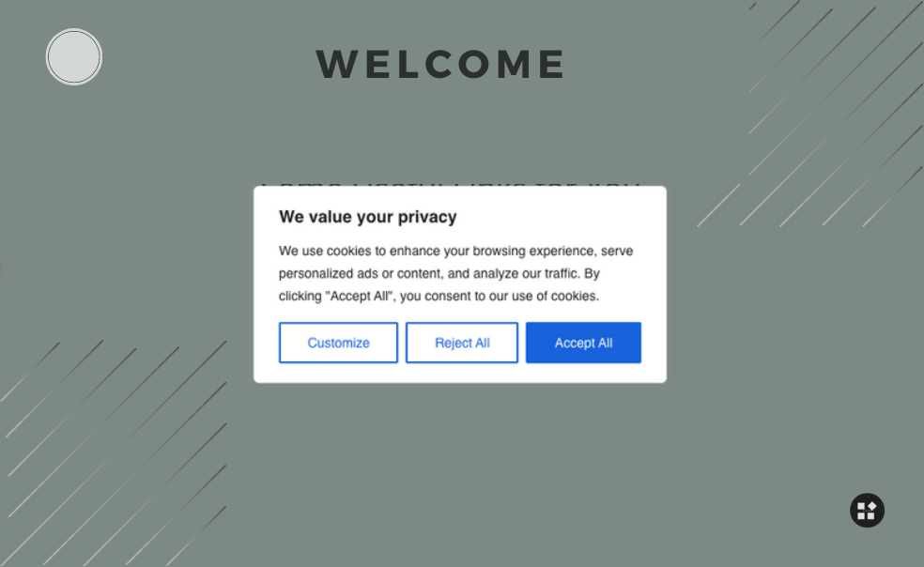Click the word "privacy" in the dialog title
The width and height of the screenshot is (924, 567).
pyautogui.click(x=426, y=217)
